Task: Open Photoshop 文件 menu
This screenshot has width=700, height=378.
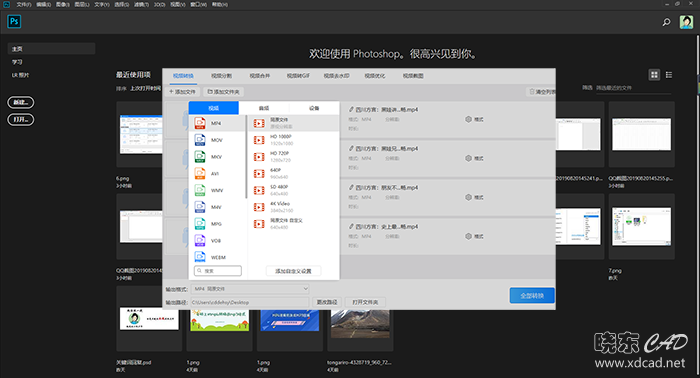Action: [x=24, y=4]
